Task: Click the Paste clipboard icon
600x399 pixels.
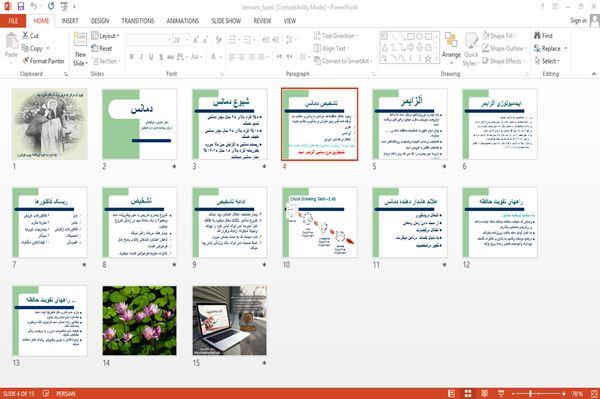Action: coord(11,41)
